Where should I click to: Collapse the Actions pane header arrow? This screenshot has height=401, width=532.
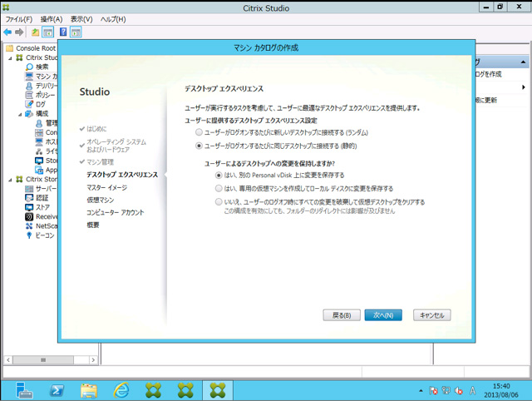pos(523,62)
